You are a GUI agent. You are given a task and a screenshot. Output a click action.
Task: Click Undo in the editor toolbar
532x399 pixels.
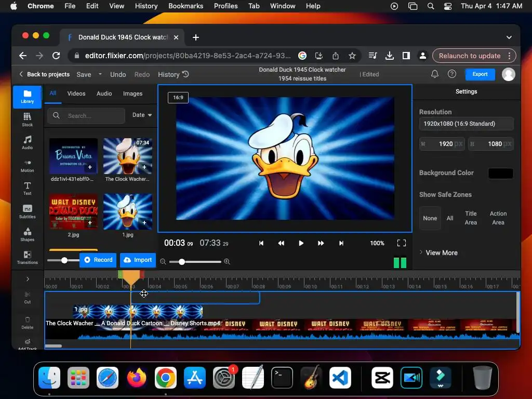click(x=118, y=74)
